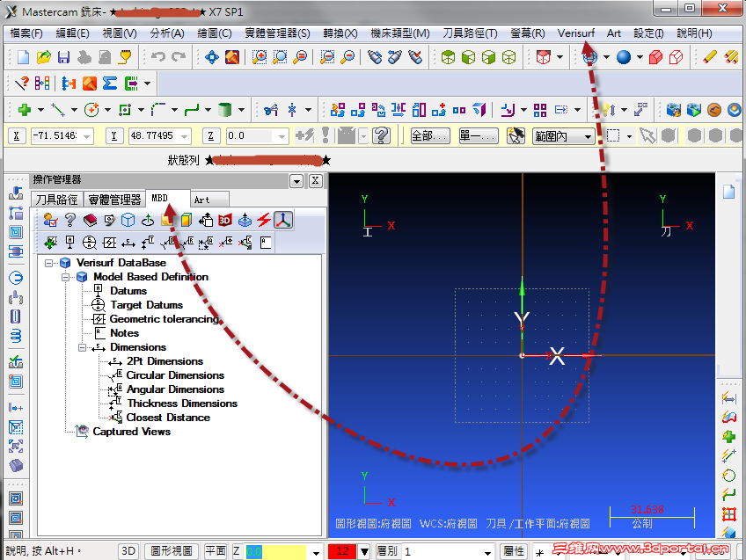Click the question mark icon in MBD toolbar
The width and height of the screenshot is (746, 560).
(x=70, y=220)
